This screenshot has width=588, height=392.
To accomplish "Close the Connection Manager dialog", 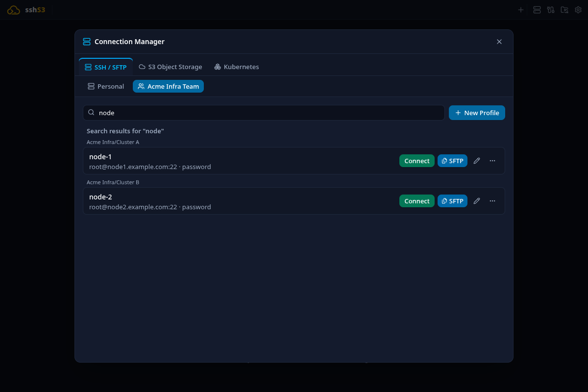I will click(499, 42).
